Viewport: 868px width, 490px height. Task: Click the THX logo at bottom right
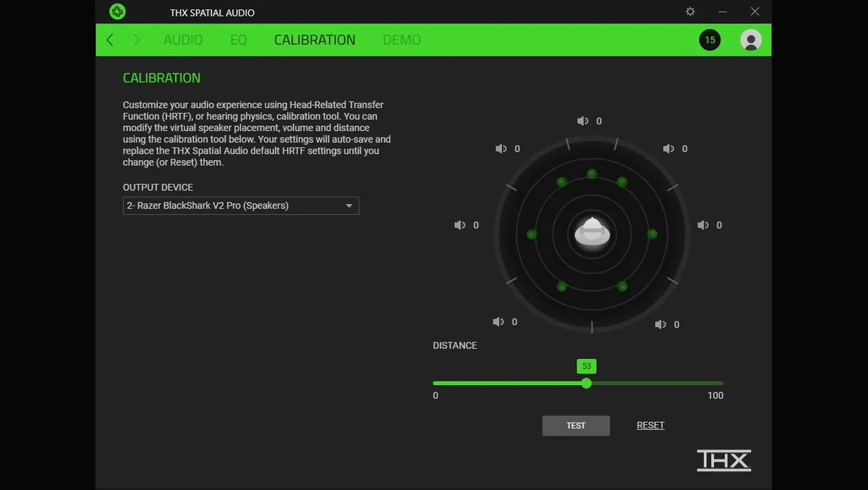[x=723, y=460]
